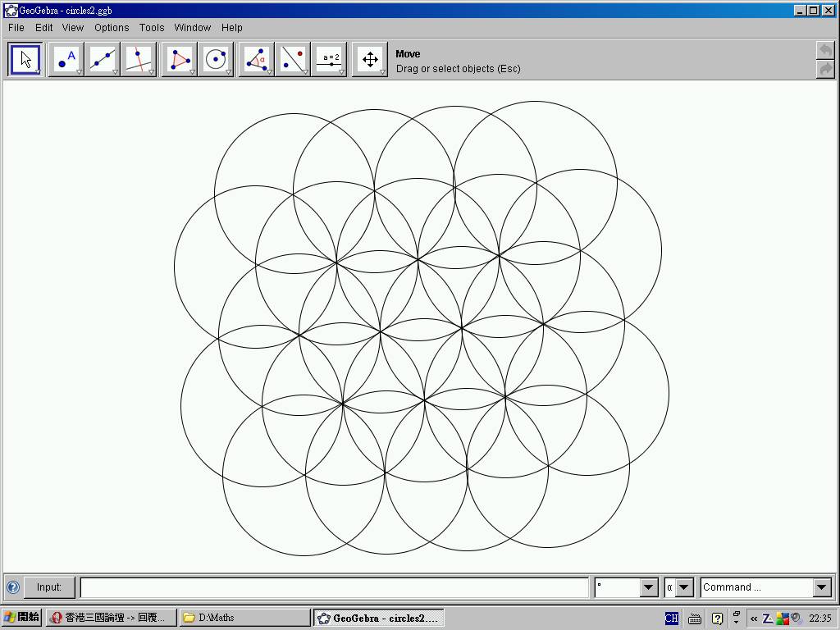
Task: Click the volume speaker tray icon
Action: pos(796,619)
